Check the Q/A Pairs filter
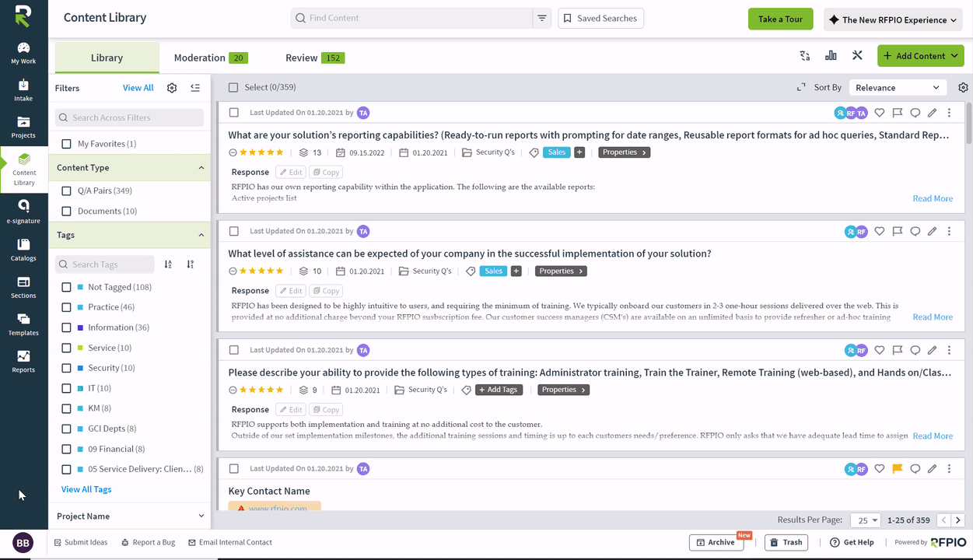The width and height of the screenshot is (973, 560). pos(66,191)
